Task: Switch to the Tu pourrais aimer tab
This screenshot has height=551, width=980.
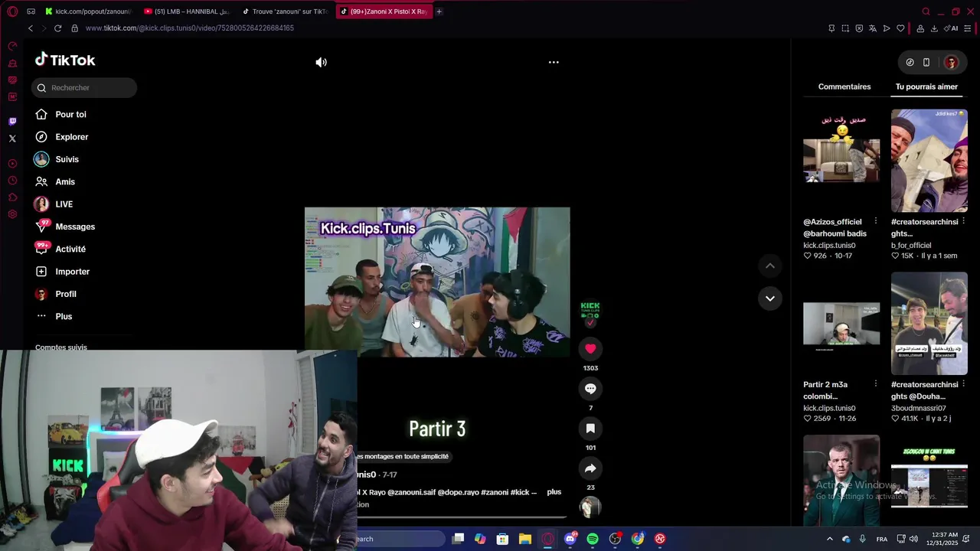Action: (x=926, y=86)
